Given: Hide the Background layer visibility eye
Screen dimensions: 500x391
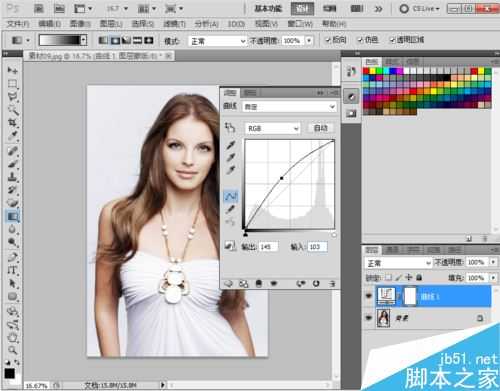Looking at the screenshot, I should click(x=369, y=318).
